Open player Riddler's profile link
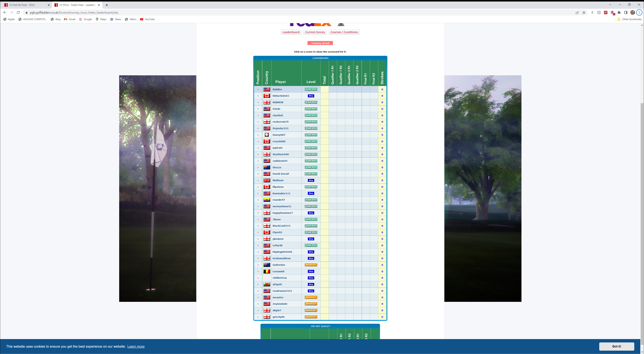 tap(277, 89)
